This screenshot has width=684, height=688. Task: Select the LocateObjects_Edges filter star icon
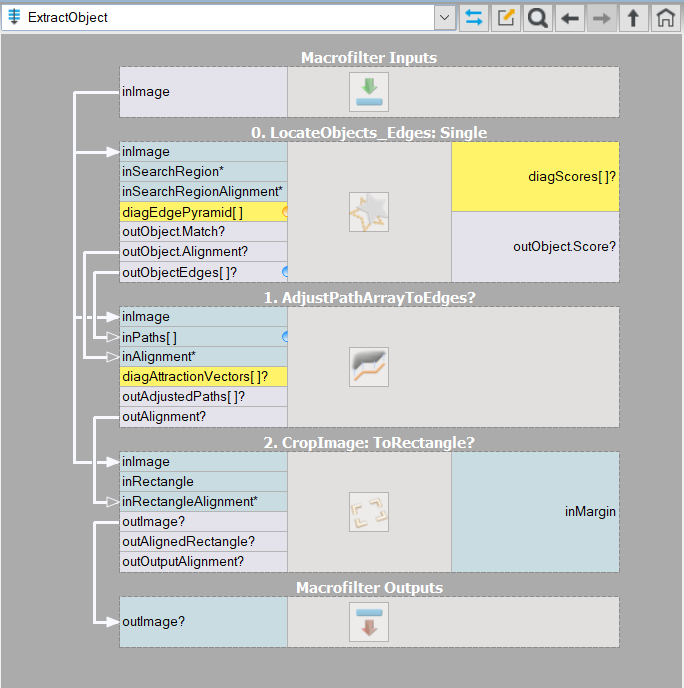[368, 212]
